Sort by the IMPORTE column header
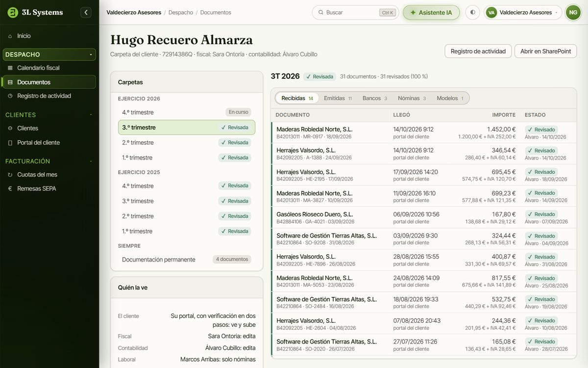This screenshot has width=588, height=368. tap(504, 115)
